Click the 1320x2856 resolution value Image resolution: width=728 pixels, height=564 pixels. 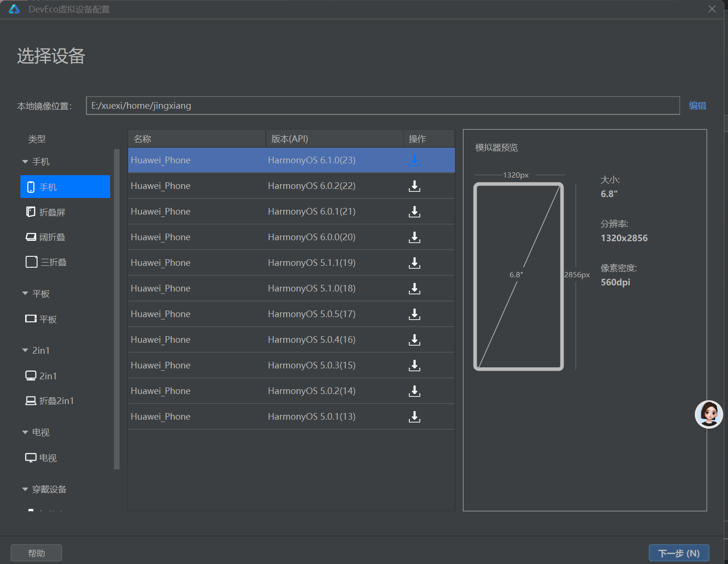(x=624, y=238)
